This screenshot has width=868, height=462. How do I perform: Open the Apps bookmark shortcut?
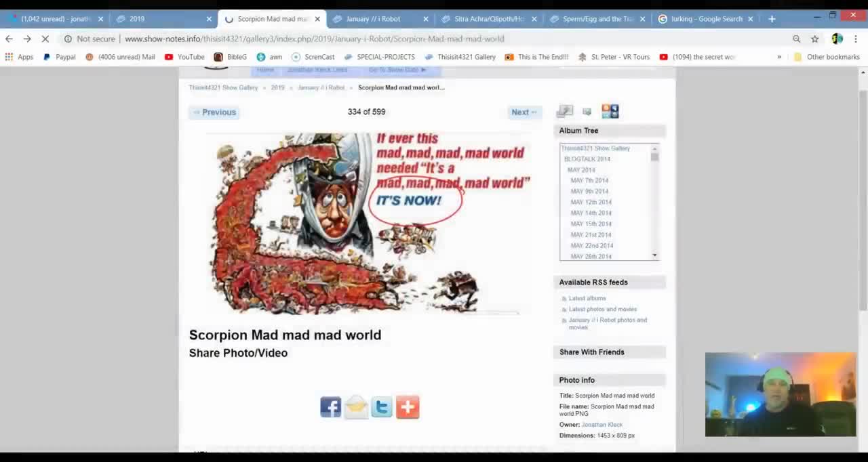19,57
